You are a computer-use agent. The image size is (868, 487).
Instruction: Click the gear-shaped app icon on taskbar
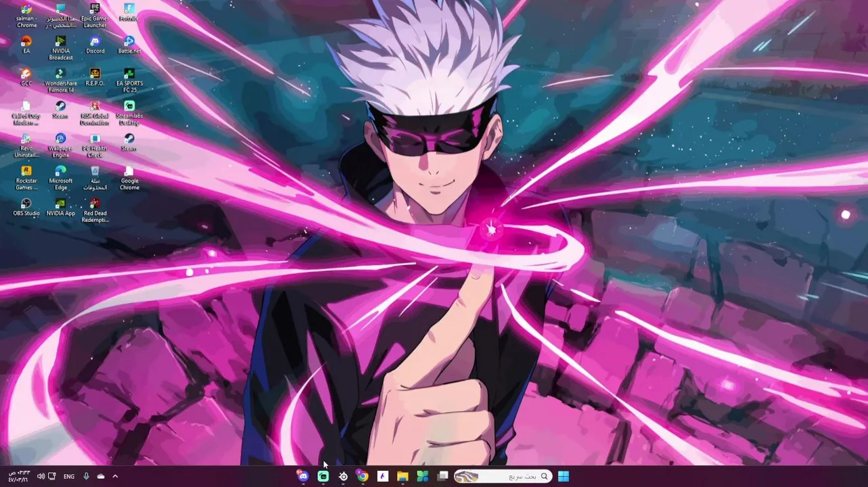[x=343, y=476]
